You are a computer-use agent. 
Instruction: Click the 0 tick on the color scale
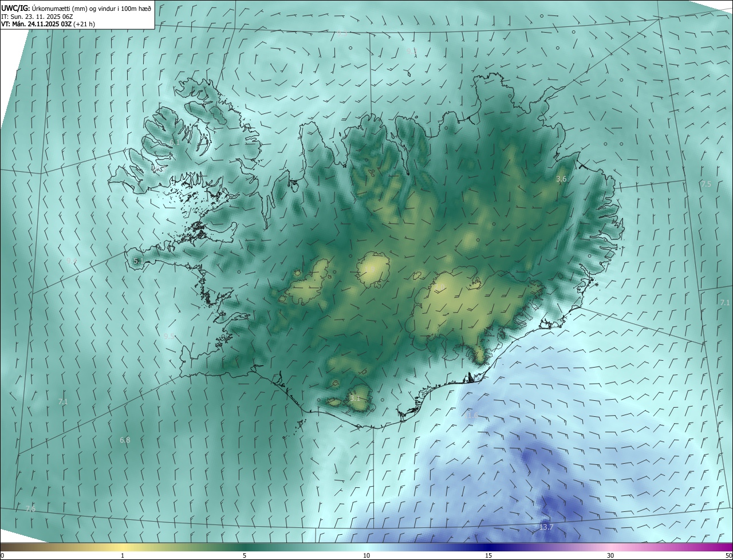pos(2,555)
